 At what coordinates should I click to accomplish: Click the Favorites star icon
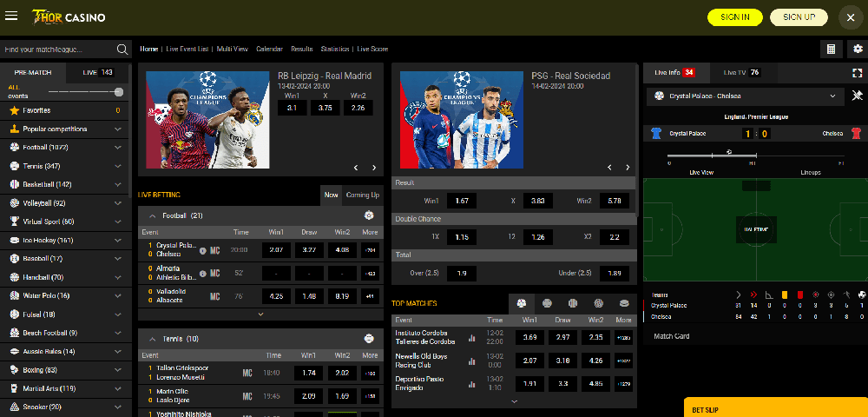pyautogui.click(x=15, y=110)
